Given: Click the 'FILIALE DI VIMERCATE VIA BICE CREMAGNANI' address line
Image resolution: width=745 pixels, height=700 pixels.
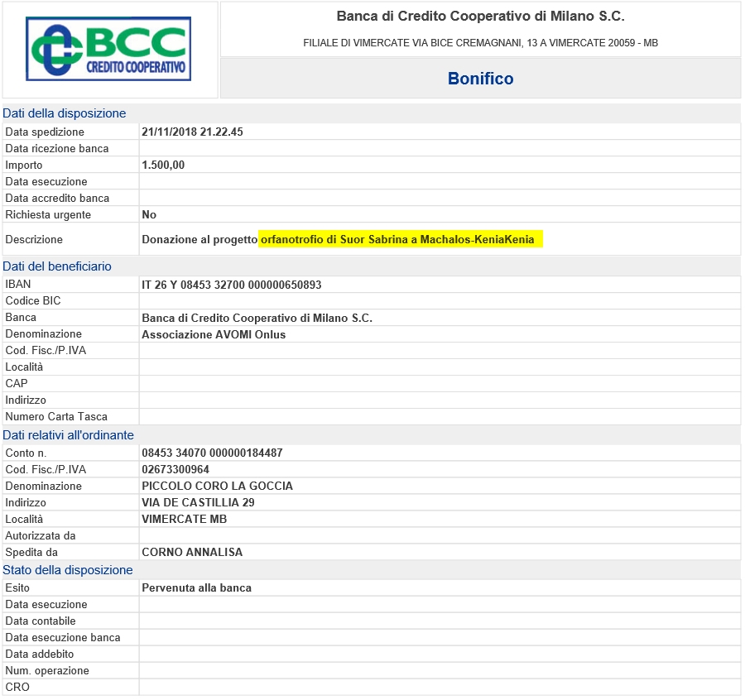Looking at the screenshot, I should [480, 43].
